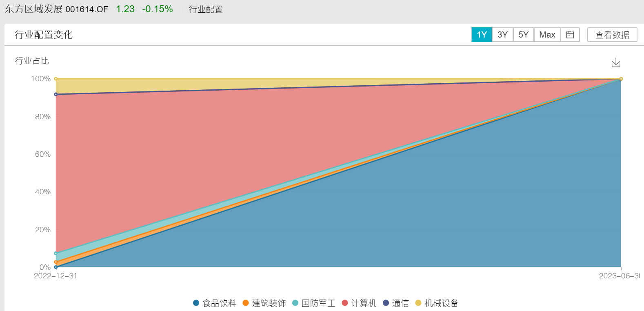Toggle the 通信 legend series

pyautogui.click(x=396, y=303)
